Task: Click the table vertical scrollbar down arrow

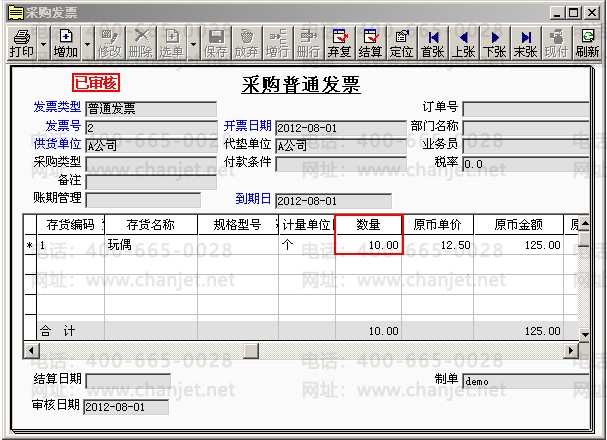Action: coord(585,334)
